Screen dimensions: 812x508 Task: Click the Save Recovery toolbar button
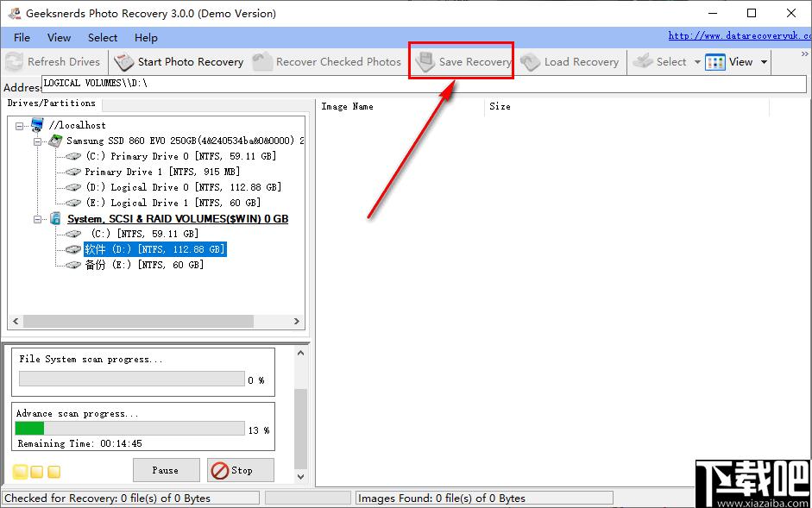coord(463,61)
